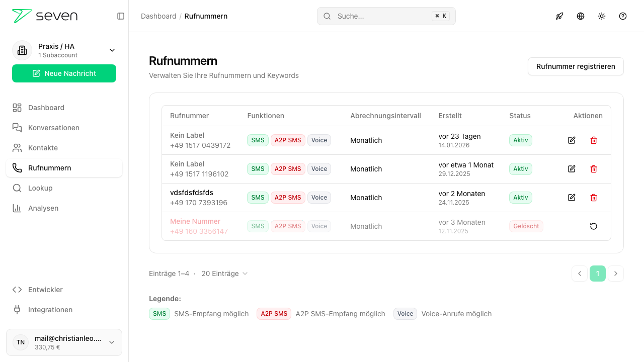Viewport: 644px width, 362px height.
Task: Open the Entwickler section
Action: pos(45,290)
